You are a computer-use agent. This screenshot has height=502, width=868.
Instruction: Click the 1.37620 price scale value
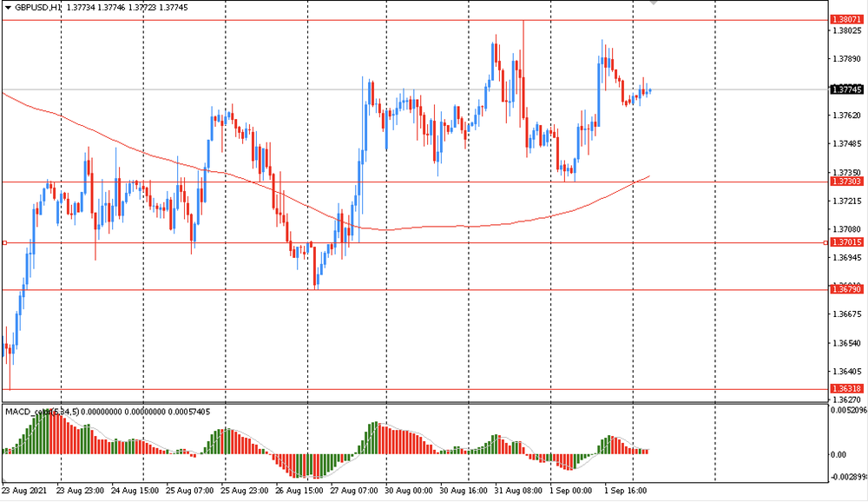click(847, 116)
